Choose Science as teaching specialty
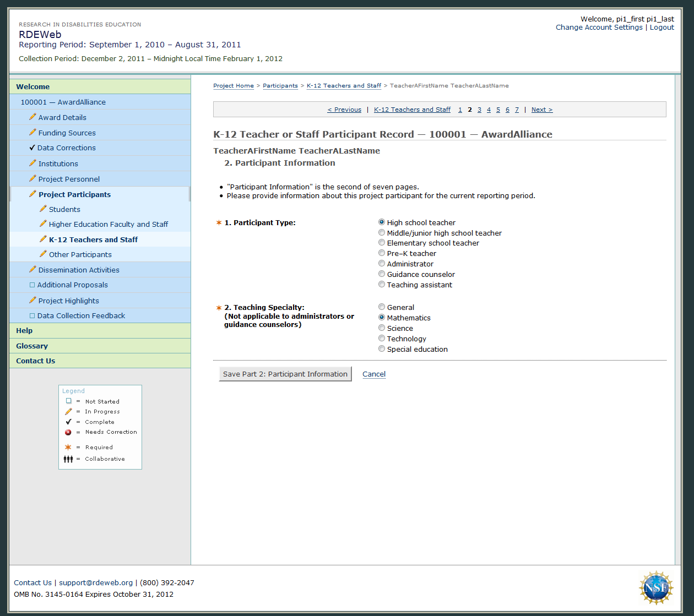Screen dimensions: 694x616 click(382, 328)
